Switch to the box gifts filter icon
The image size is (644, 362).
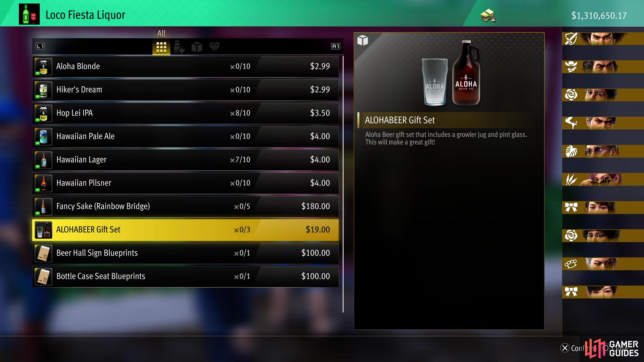pos(197,47)
